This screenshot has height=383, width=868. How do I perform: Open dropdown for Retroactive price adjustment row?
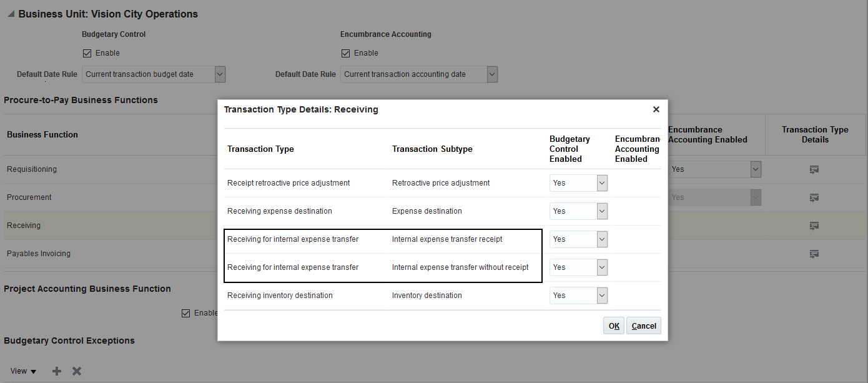(602, 183)
